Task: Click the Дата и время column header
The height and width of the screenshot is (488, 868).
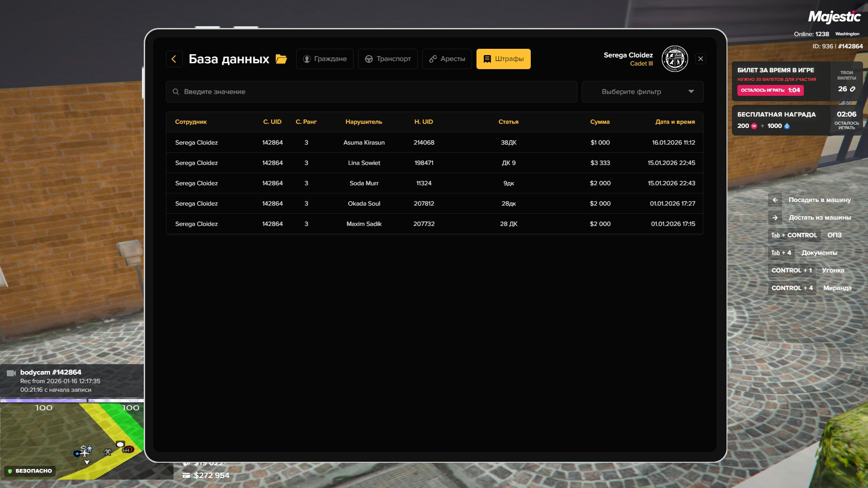Action: coord(675,122)
